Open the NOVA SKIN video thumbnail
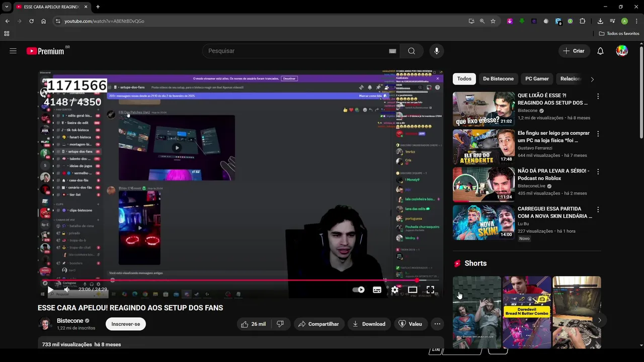644x362 pixels. (484, 222)
